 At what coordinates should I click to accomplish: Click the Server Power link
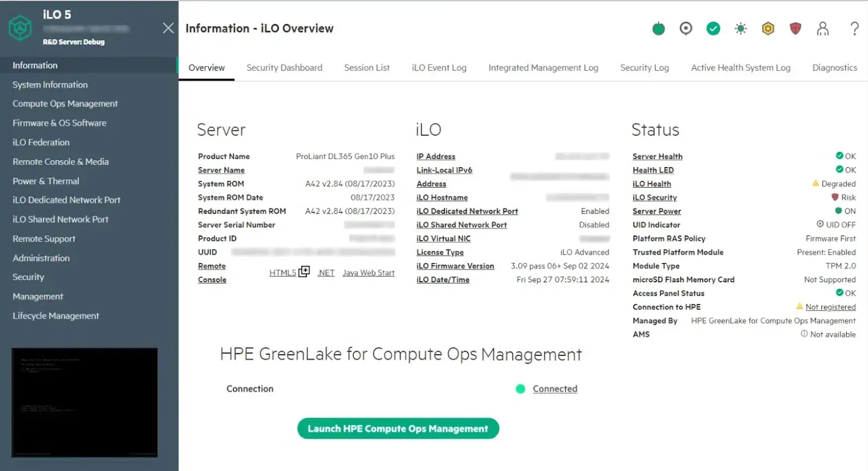pos(656,211)
